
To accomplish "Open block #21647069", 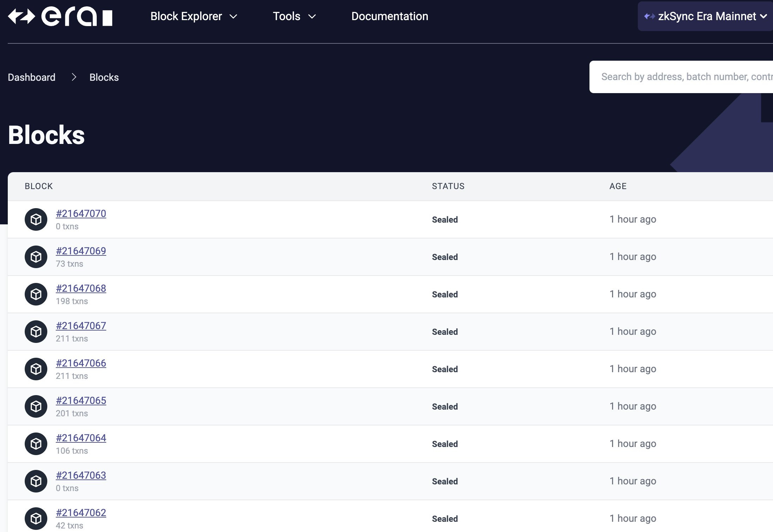I will (81, 251).
